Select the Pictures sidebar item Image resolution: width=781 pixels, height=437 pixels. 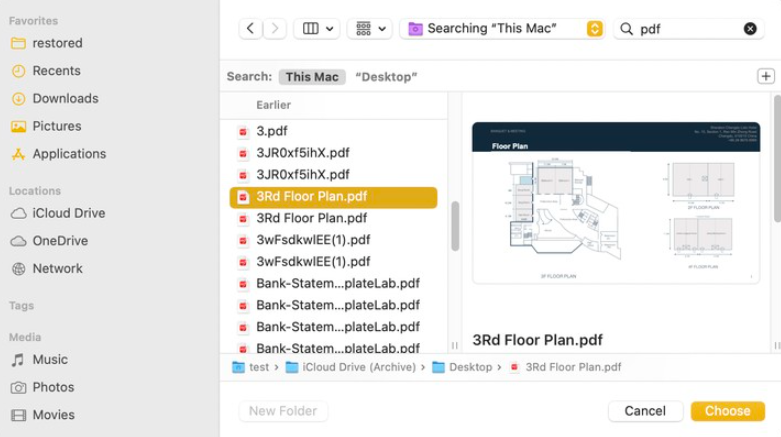[57, 126]
